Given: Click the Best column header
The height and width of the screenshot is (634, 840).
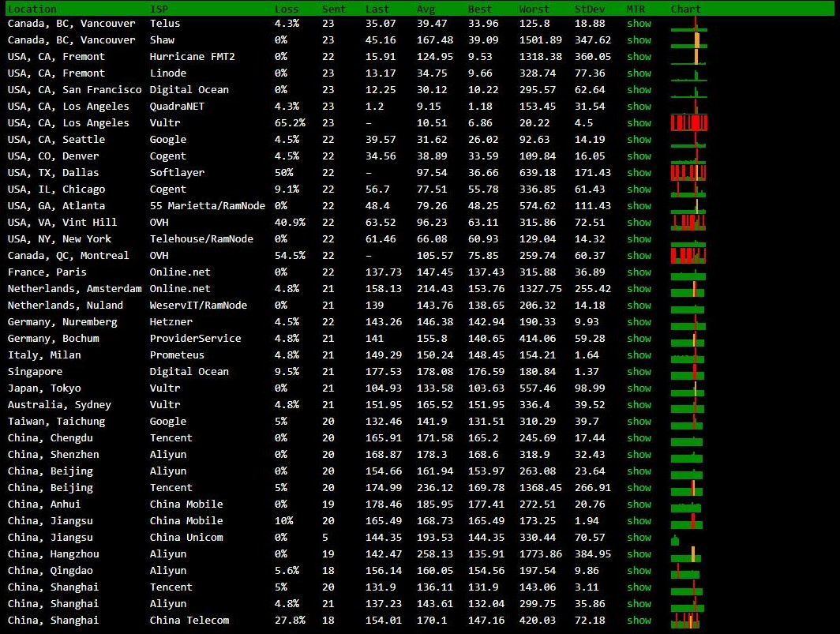Looking at the screenshot, I should [x=480, y=9].
